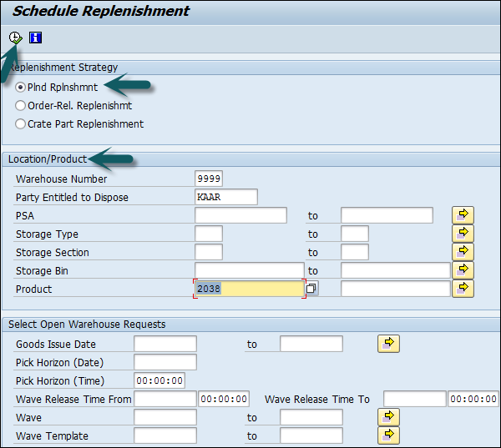
Task: Choose Crate Part Replenishment strategy
Action: pyautogui.click(x=21, y=124)
